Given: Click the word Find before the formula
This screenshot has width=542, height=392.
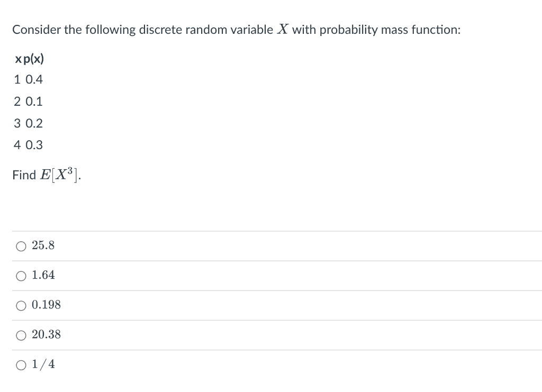Looking at the screenshot, I should point(24,175).
